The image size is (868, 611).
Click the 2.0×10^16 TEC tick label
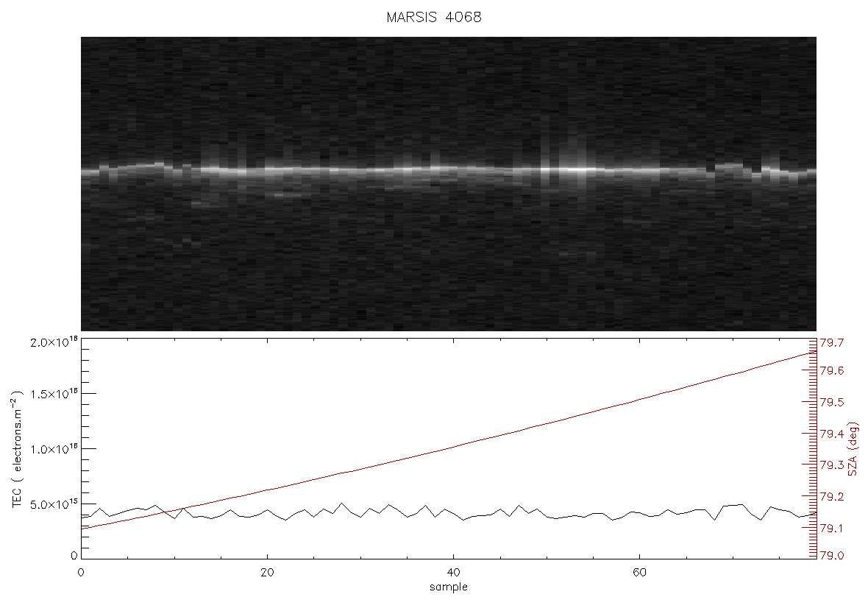coord(54,342)
